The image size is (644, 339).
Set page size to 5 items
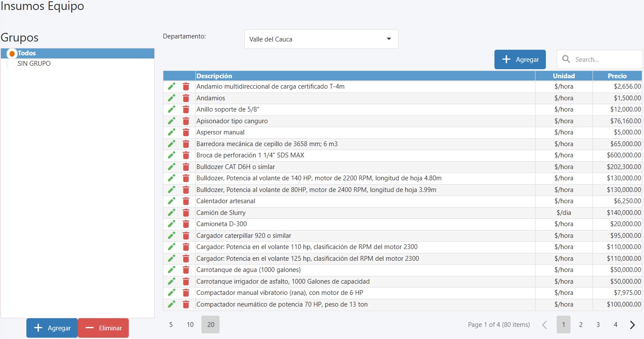point(171,325)
